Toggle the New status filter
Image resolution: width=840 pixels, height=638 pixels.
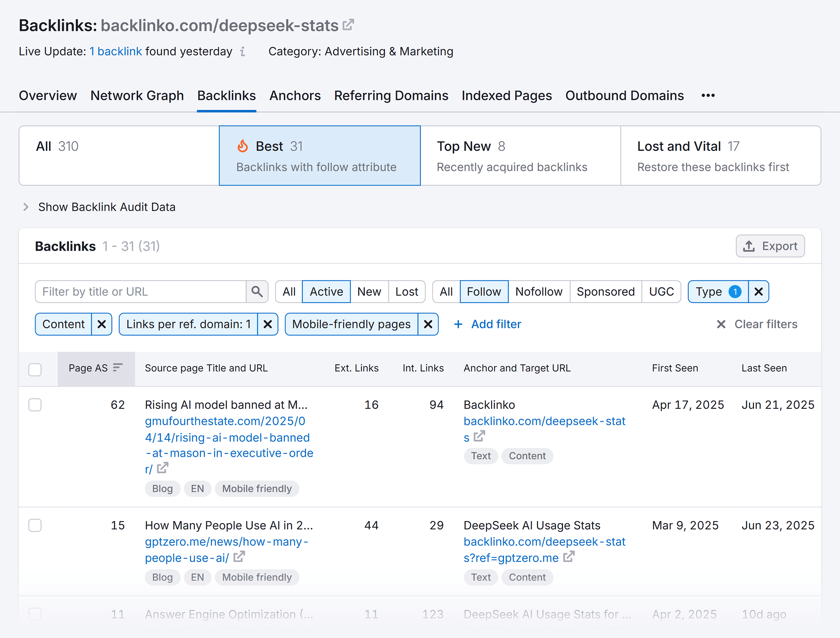[x=369, y=291]
